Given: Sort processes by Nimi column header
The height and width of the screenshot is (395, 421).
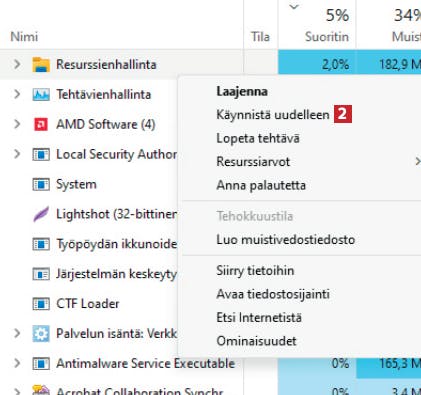Looking at the screenshot, I should tap(24, 37).
